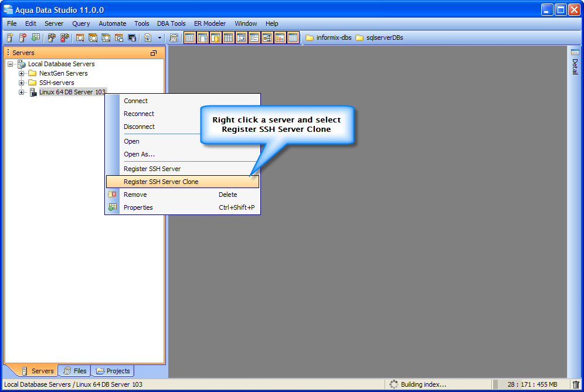The width and height of the screenshot is (584, 392).
Task: Open first Query Analyzer magnifier icon
Action: coord(80,38)
